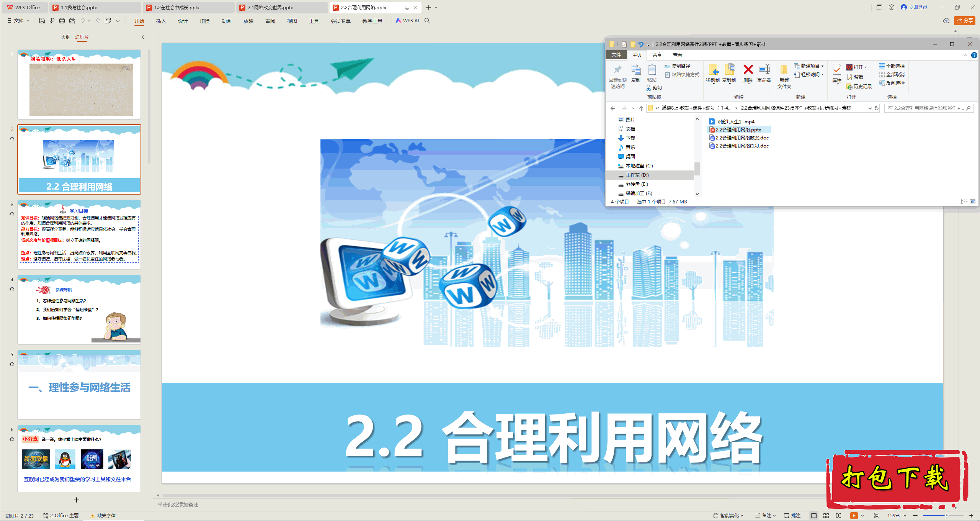Click 立即登录 to sign in
The height and width of the screenshot is (521, 980).
914,7
